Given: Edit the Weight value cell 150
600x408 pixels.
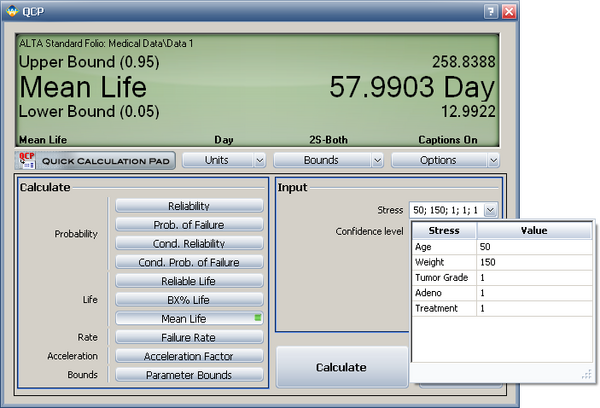Looking at the screenshot, I should click(534, 262).
